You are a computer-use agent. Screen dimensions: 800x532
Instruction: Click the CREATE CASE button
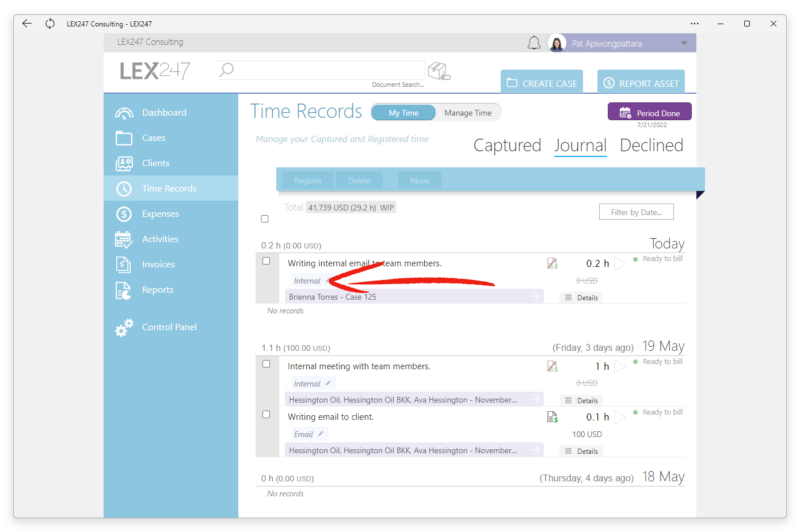(x=542, y=81)
